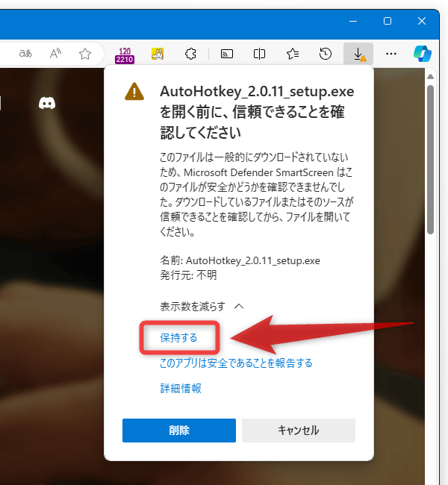Collapse the 表示数を減らす options section
This screenshot has width=448, height=485.
202,307
